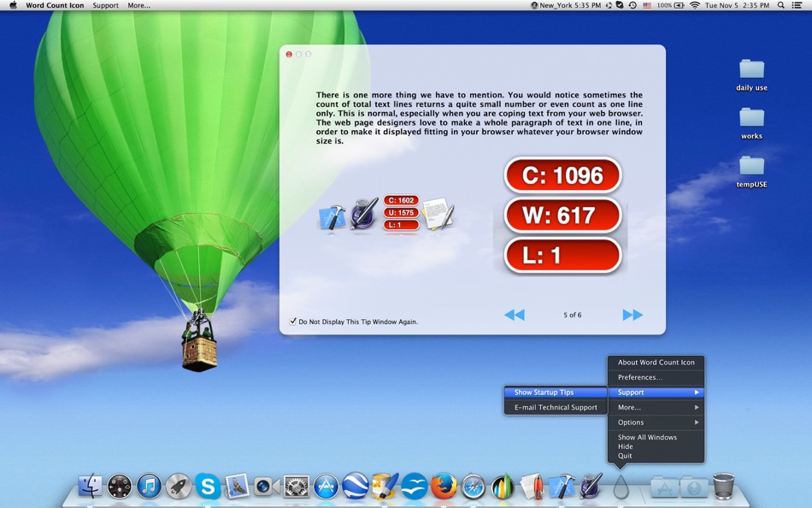The image size is (812, 508).
Task: Open the US flag input menu
Action: pyautogui.click(x=647, y=5)
